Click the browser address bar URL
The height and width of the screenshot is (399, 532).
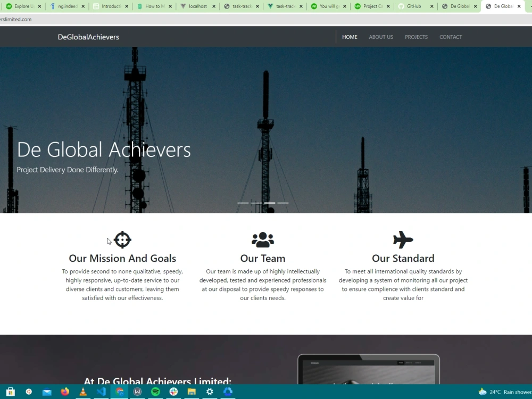(x=15, y=19)
